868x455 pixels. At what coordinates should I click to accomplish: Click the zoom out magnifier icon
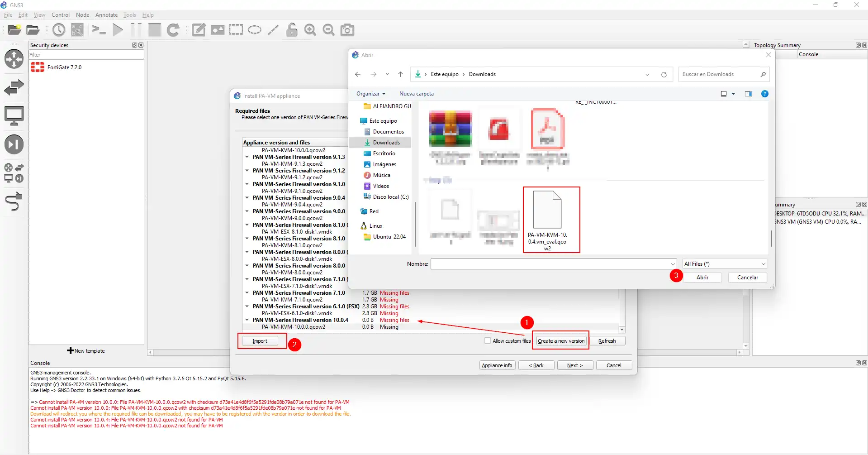pos(329,30)
